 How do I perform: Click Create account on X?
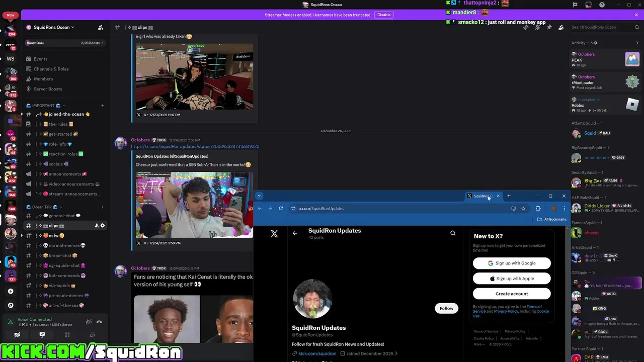[512, 294]
